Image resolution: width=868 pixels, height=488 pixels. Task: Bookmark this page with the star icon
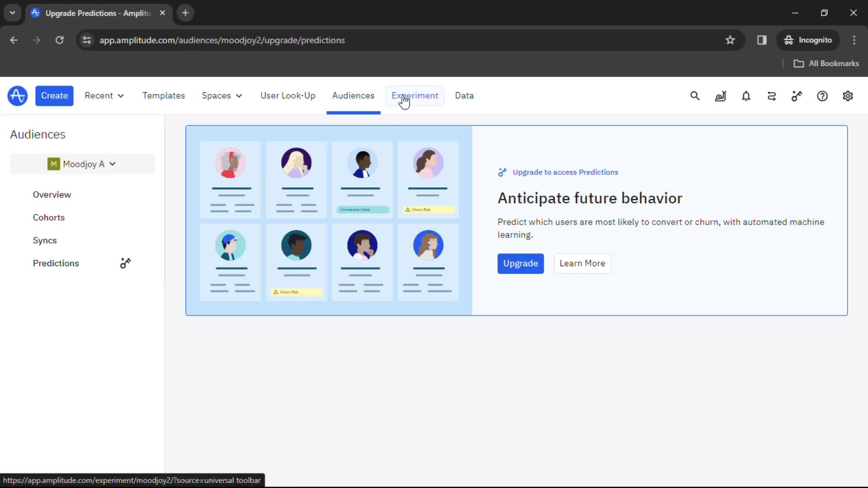pyautogui.click(x=730, y=40)
